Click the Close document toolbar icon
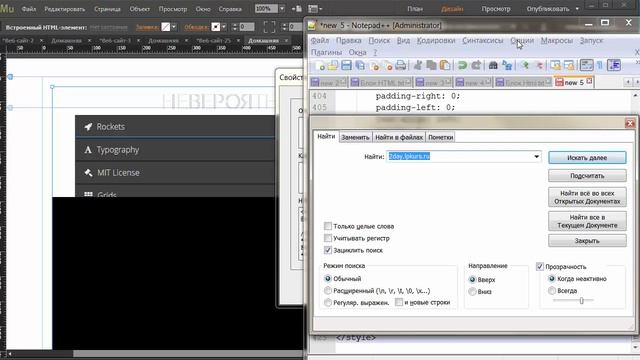Image resolution: width=640 pixels, height=360 pixels. coord(374,65)
